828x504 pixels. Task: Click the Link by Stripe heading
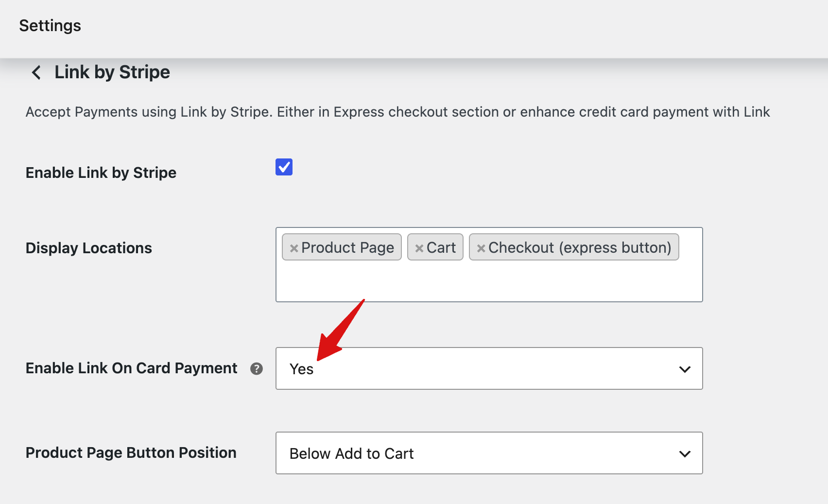pyautogui.click(x=112, y=72)
